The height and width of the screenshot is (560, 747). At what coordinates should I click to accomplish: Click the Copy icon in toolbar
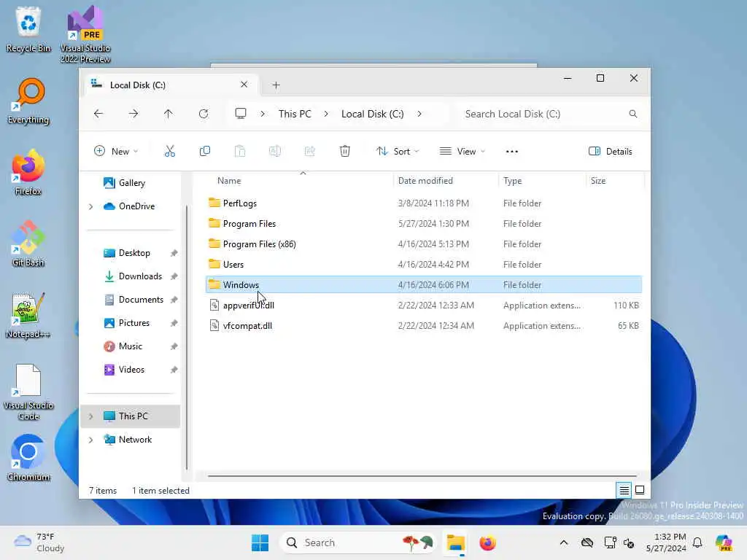coord(205,152)
